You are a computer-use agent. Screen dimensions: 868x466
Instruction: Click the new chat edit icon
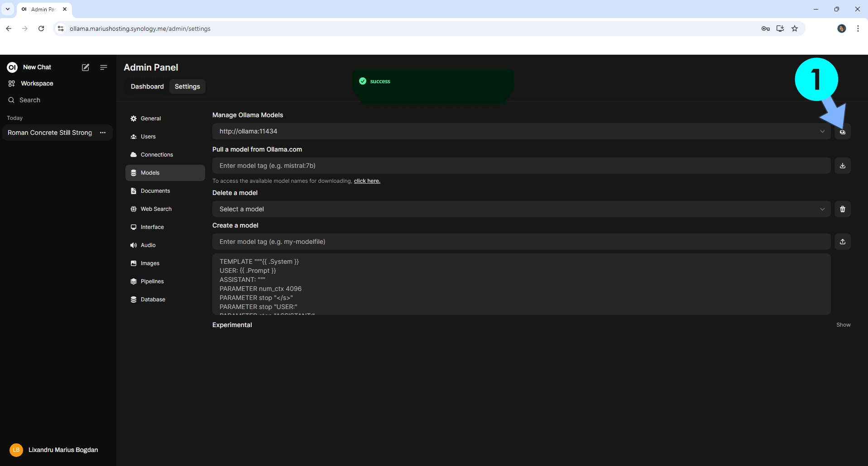point(86,67)
